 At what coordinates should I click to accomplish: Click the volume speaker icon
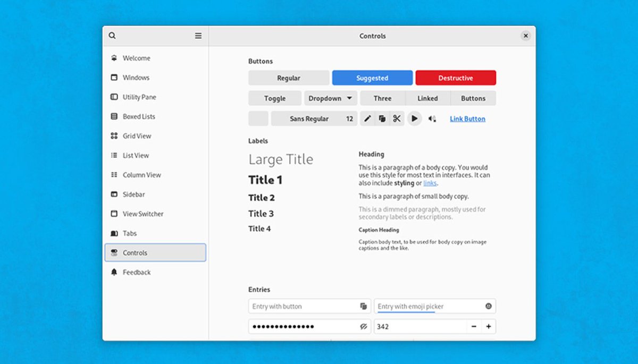tap(432, 118)
